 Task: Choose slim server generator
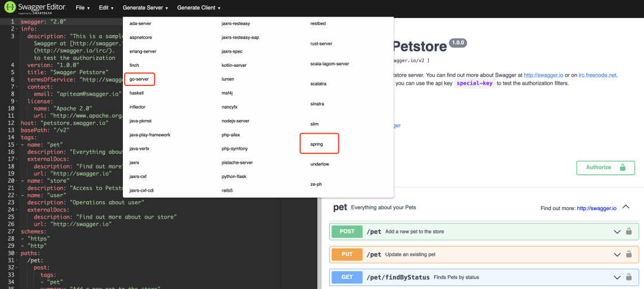tap(314, 124)
